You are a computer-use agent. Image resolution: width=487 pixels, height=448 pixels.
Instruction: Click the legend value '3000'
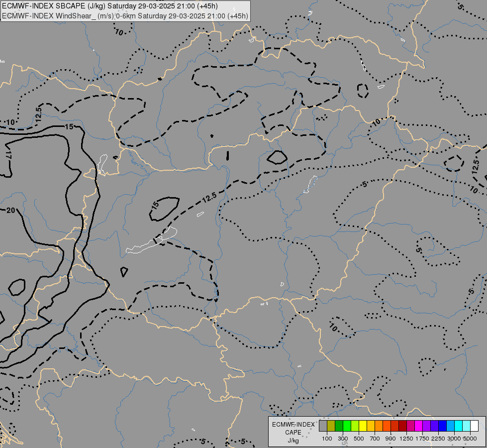coord(454,439)
